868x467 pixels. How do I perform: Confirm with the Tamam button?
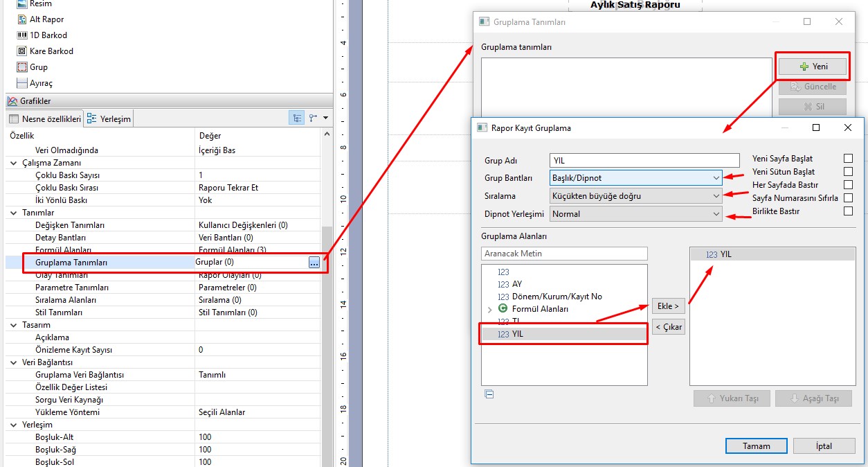pos(756,446)
